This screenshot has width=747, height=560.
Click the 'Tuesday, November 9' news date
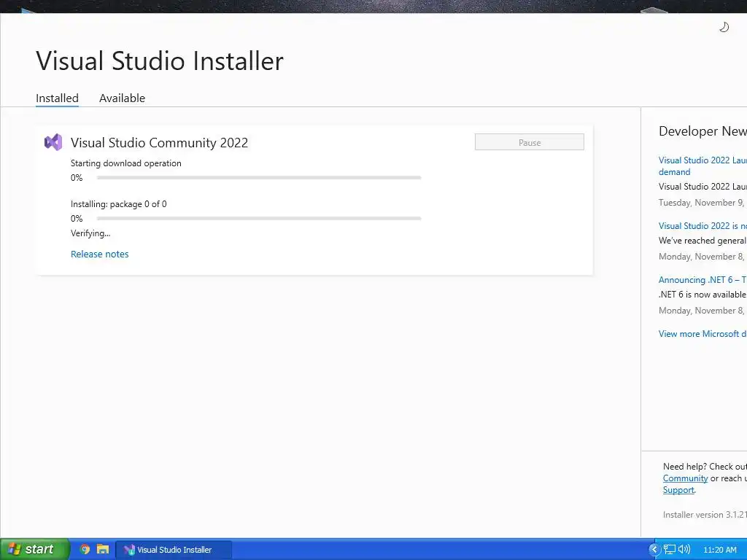pyautogui.click(x=701, y=203)
